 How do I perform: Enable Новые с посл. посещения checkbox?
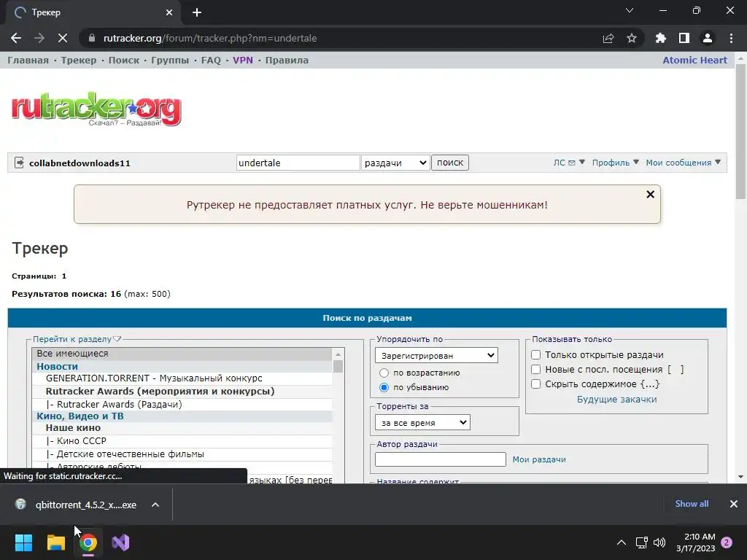(536, 370)
